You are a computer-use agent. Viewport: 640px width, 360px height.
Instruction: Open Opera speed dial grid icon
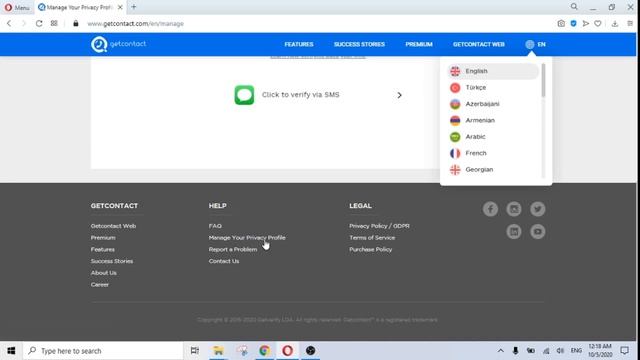tap(54, 24)
